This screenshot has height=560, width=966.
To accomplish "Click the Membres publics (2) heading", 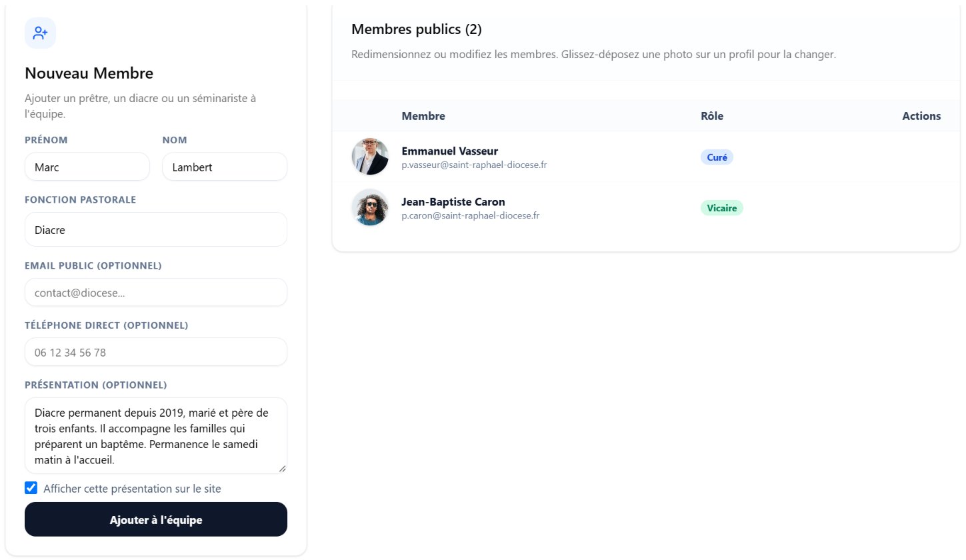I will [416, 29].
